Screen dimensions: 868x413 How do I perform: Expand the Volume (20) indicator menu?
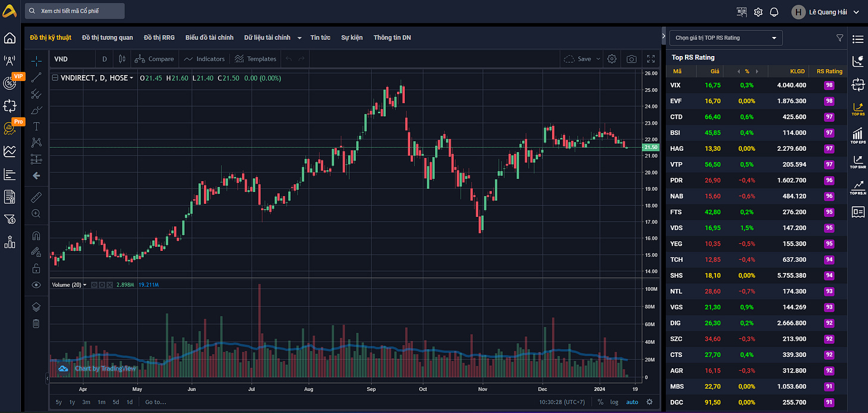coord(85,285)
